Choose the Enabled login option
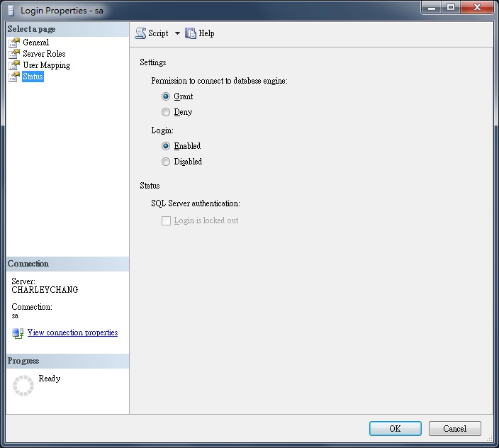Image resolution: width=499 pixels, height=448 pixels. pyautogui.click(x=166, y=146)
